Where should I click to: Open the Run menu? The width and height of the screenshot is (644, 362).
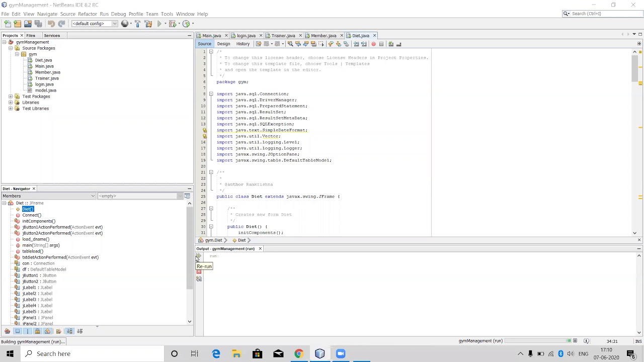coord(104,14)
